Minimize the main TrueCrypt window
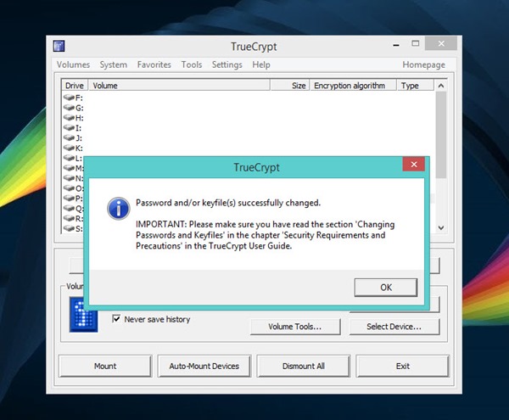Viewport: 509px width, 420px height. click(396, 44)
